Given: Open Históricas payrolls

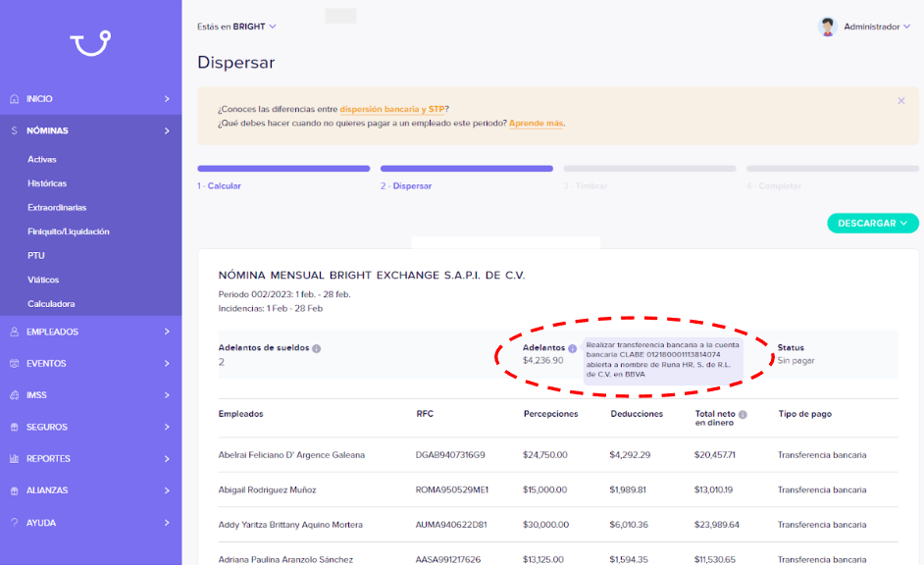Looking at the screenshot, I should [x=47, y=183].
